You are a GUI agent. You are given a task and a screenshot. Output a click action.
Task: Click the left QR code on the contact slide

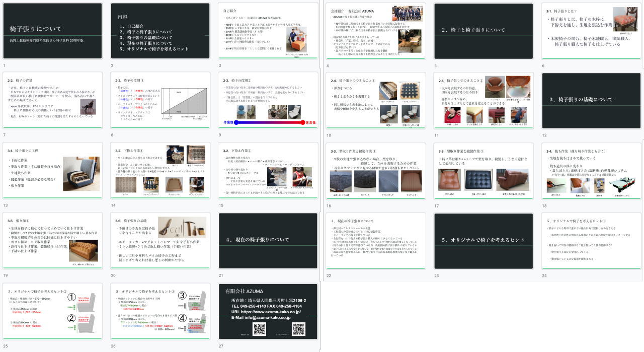tap(259, 329)
